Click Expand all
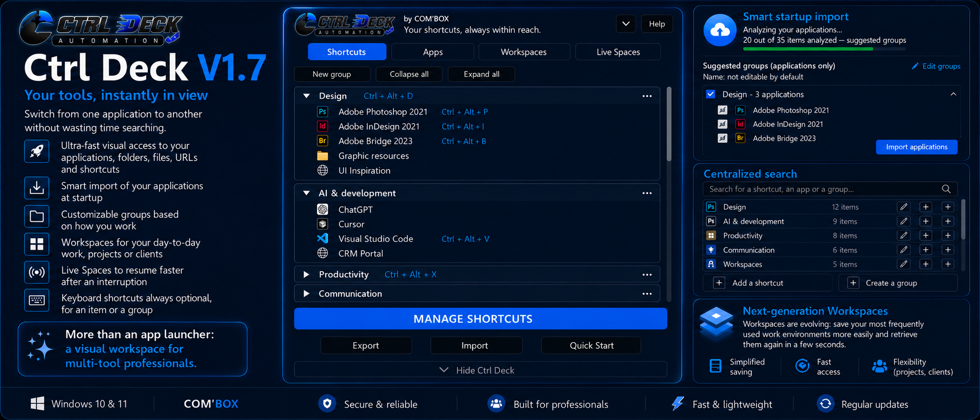Screen dimensions: 980x420 point(481,74)
